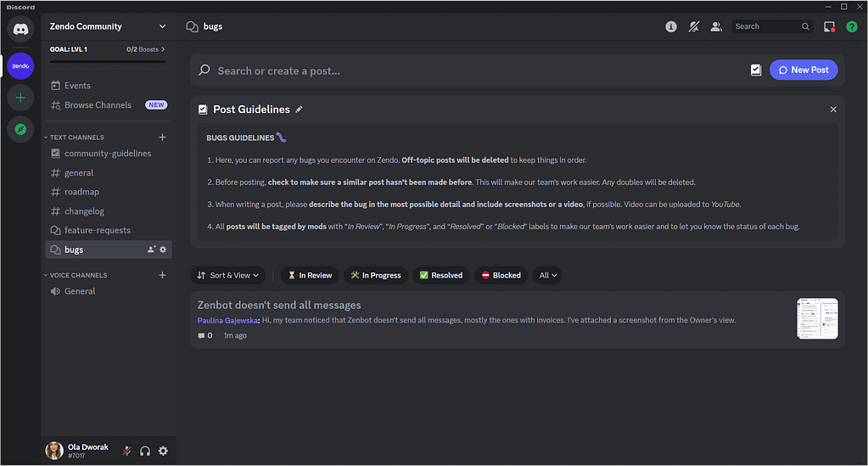Filter posts by In Progress tag

click(x=376, y=275)
